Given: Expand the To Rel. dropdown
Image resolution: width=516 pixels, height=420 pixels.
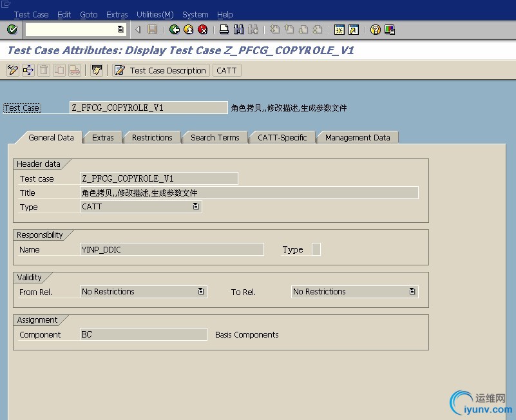Looking at the screenshot, I should click(412, 291).
